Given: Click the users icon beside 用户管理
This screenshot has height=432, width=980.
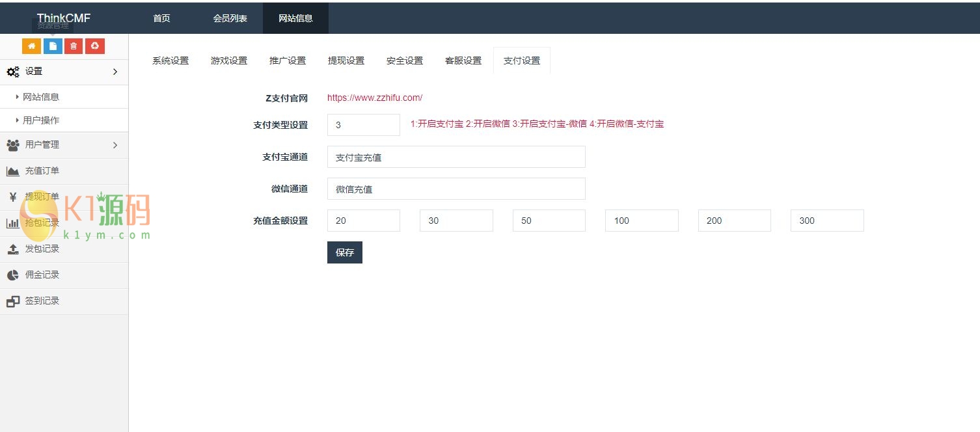Looking at the screenshot, I should (x=13, y=144).
